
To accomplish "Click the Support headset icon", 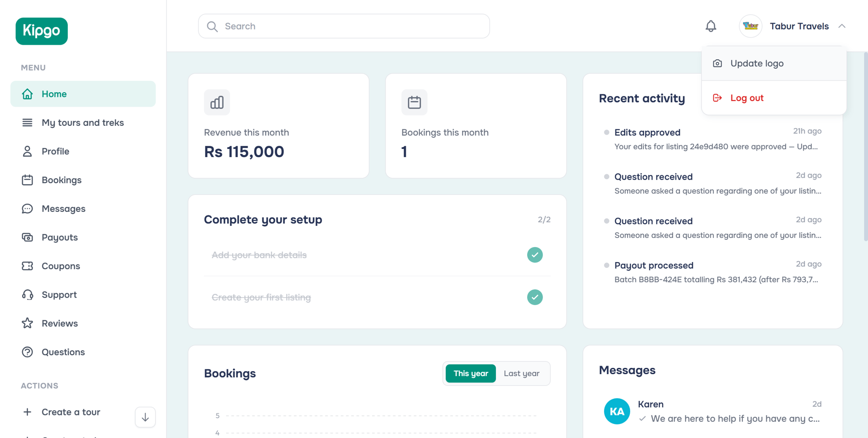I will tap(28, 295).
